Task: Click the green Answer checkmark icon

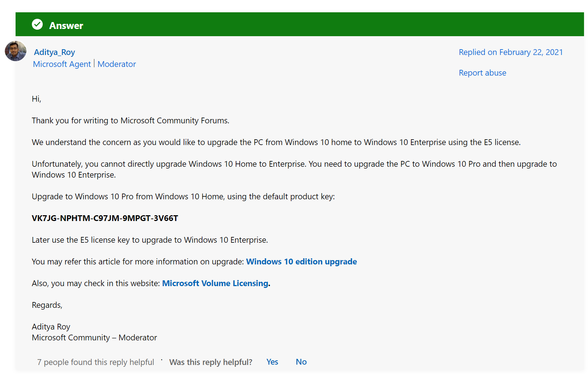Action: pyautogui.click(x=37, y=24)
